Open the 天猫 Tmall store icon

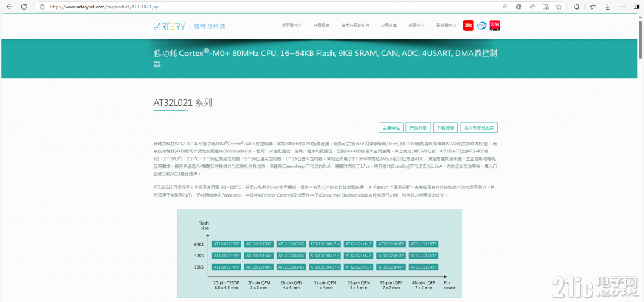click(494, 26)
